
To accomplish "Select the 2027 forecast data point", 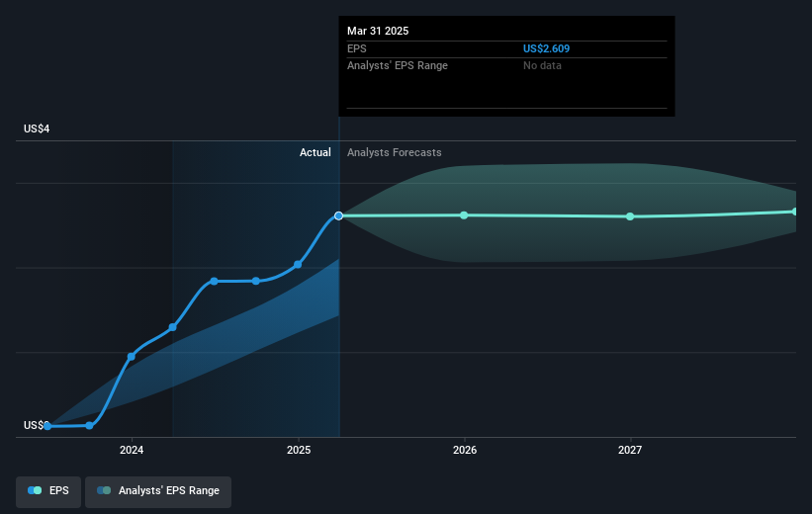I will pyautogui.click(x=630, y=216).
